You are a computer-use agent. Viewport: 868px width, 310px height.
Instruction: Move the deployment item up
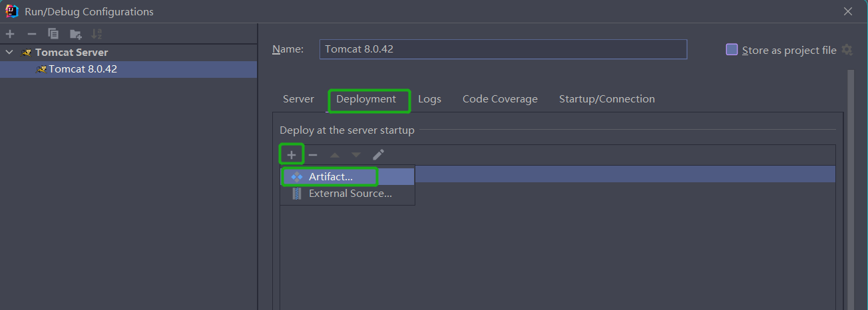335,154
